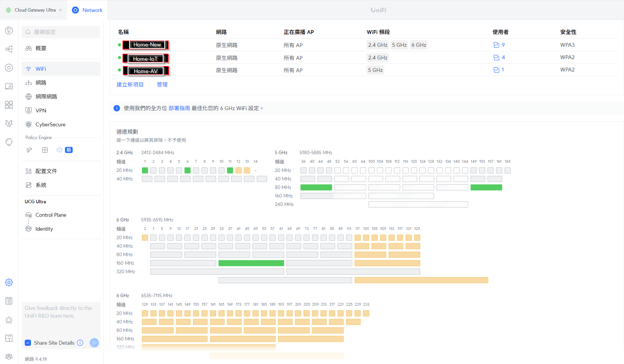The width and height of the screenshot is (624, 364).
Task: Select green 5 GHz 80 MHz block at channel 36
Action: (316, 187)
